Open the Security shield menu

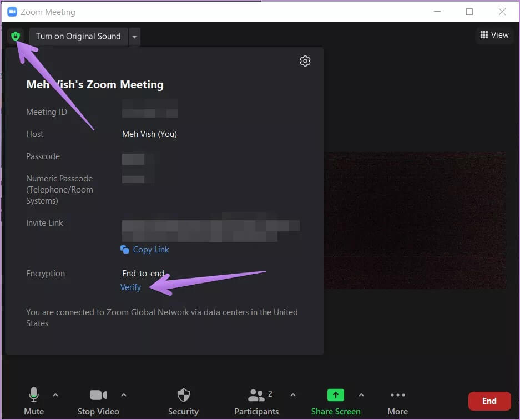tap(183, 401)
